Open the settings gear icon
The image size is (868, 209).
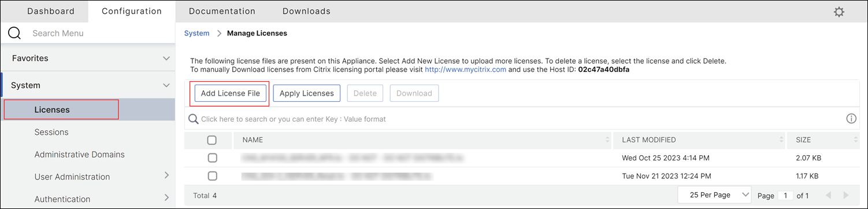(x=839, y=12)
